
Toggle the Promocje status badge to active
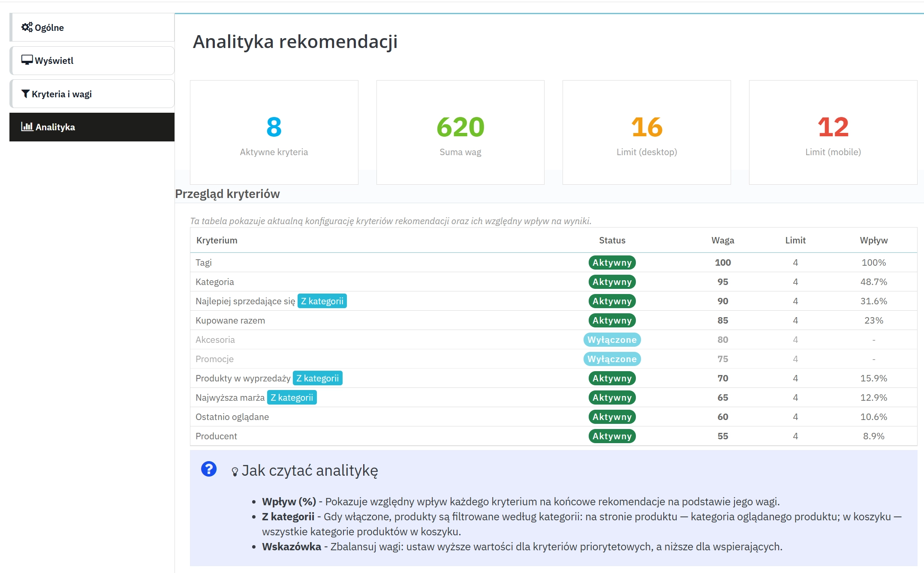[612, 359]
